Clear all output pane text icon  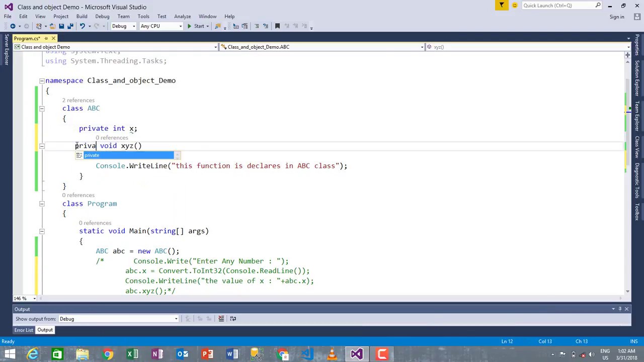click(221, 318)
